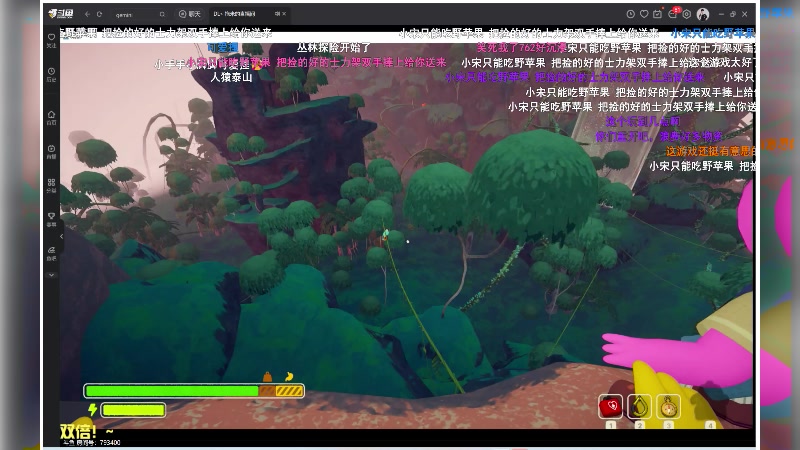Open the bottom left sidebar icon above the down chevron
Screen dimensions: 800x450
[x=52, y=254]
